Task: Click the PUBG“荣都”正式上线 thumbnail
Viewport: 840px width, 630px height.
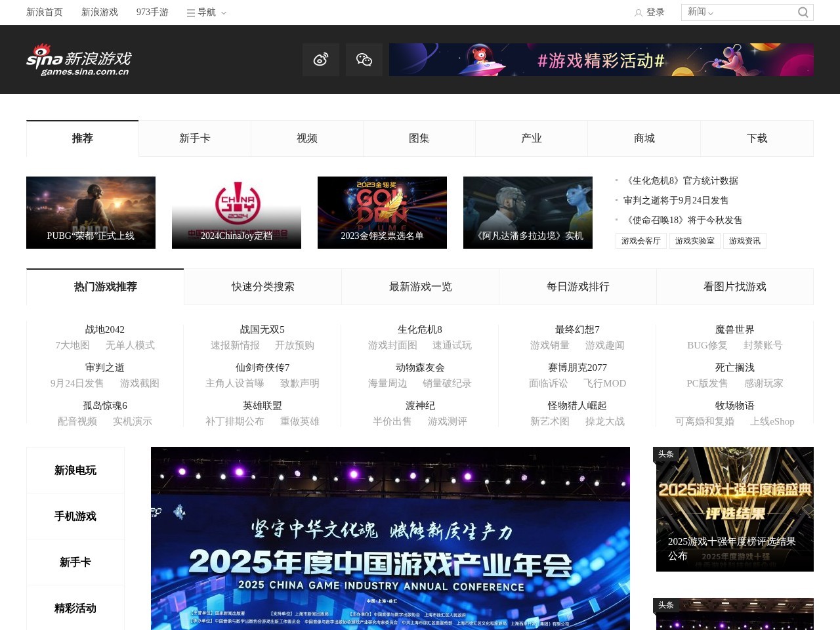Action: [91, 212]
